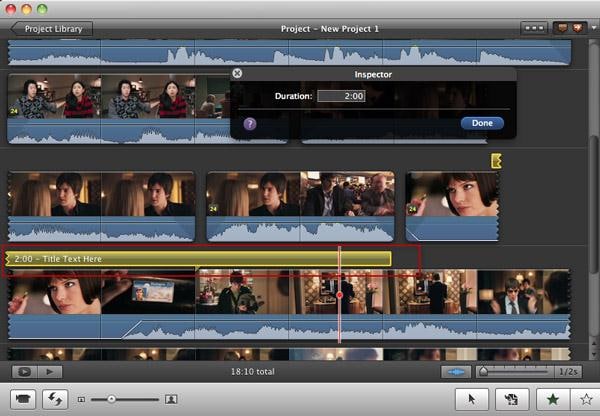Open camera import window
The width and height of the screenshot is (600, 416).
23,399
